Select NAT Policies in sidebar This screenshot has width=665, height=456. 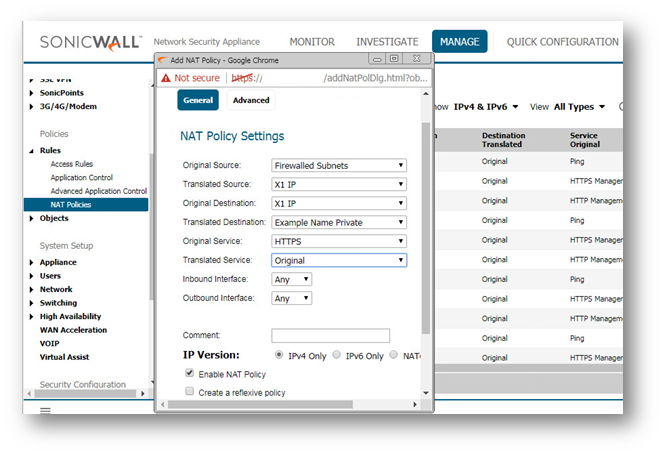(x=86, y=204)
